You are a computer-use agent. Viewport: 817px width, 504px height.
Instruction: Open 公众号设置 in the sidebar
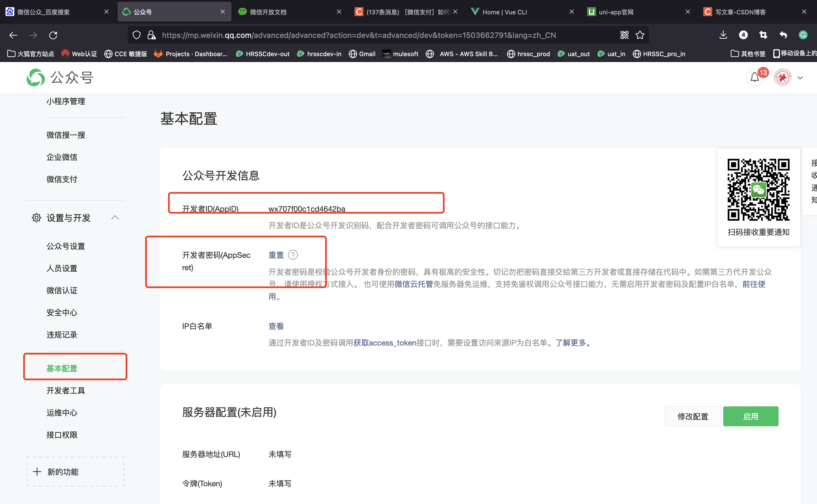point(66,246)
